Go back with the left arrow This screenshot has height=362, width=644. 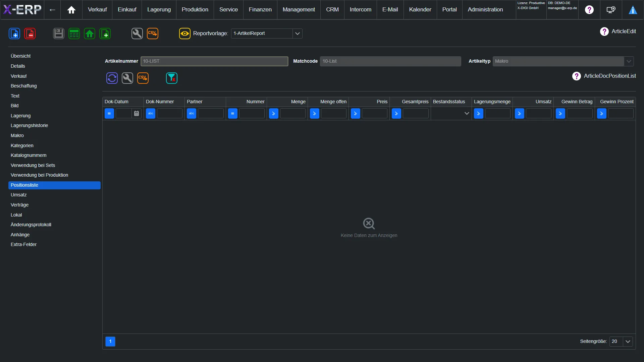point(52,10)
